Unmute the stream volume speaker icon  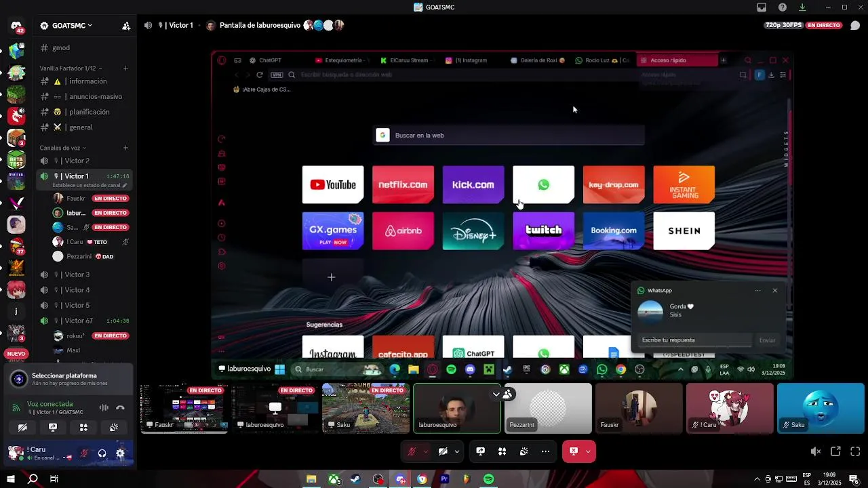[816, 451]
